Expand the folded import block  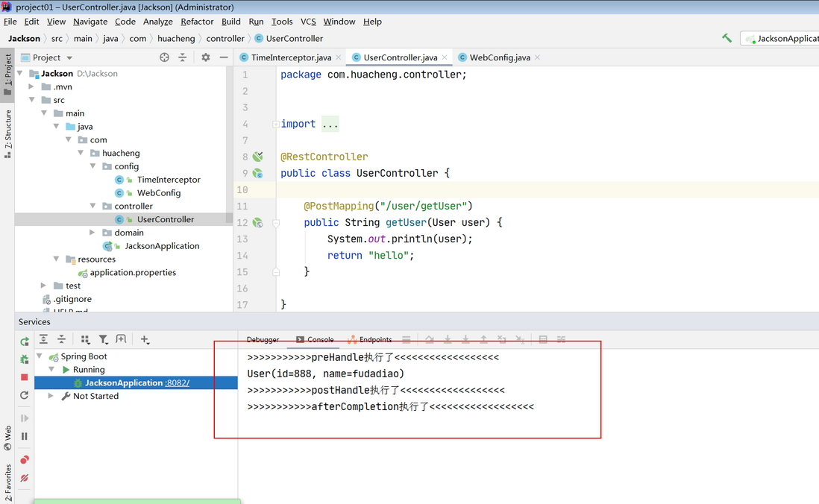275,124
